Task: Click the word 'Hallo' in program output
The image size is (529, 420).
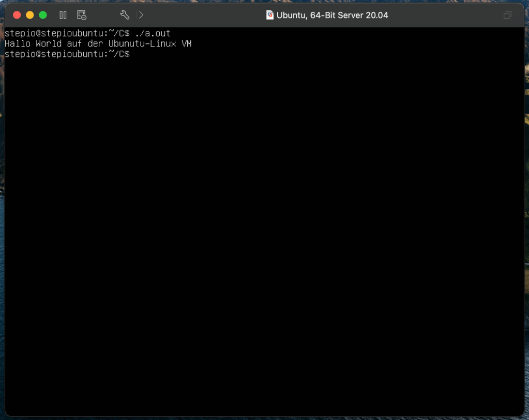Action: (x=17, y=44)
